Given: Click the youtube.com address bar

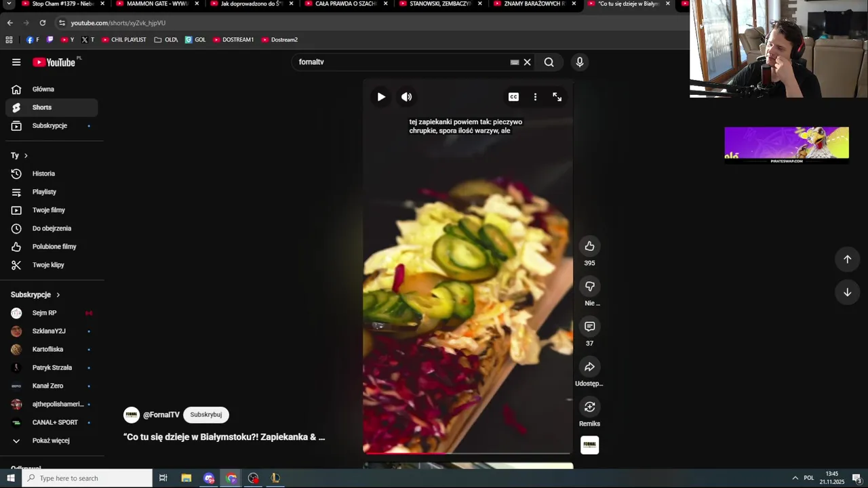Looking at the screenshot, I should (373, 22).
